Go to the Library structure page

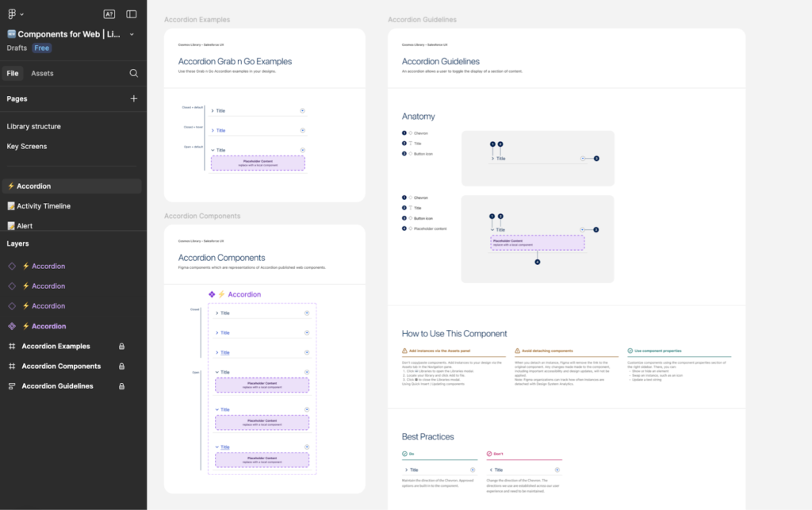(x=33, y=126)
